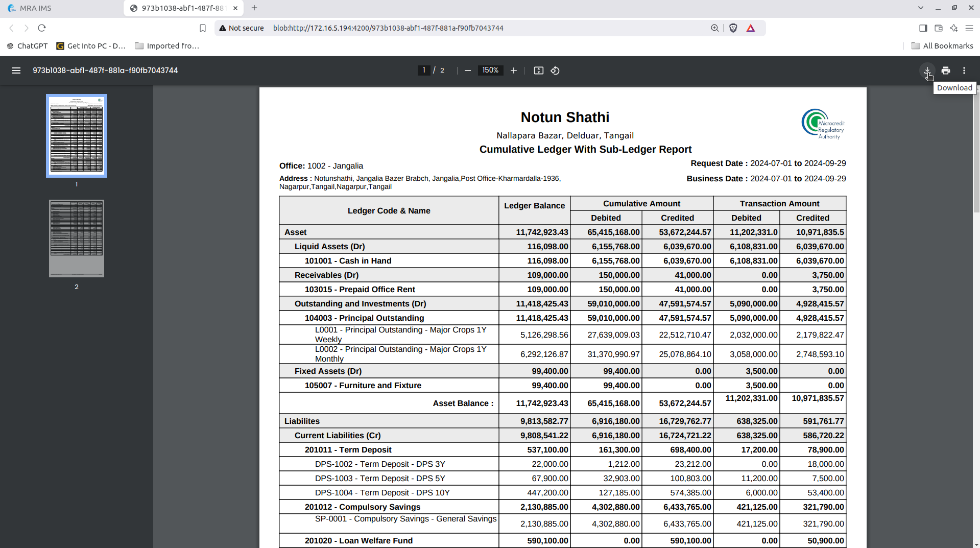View Not secure site information
The image size is (980, 548).
point(242,28)
